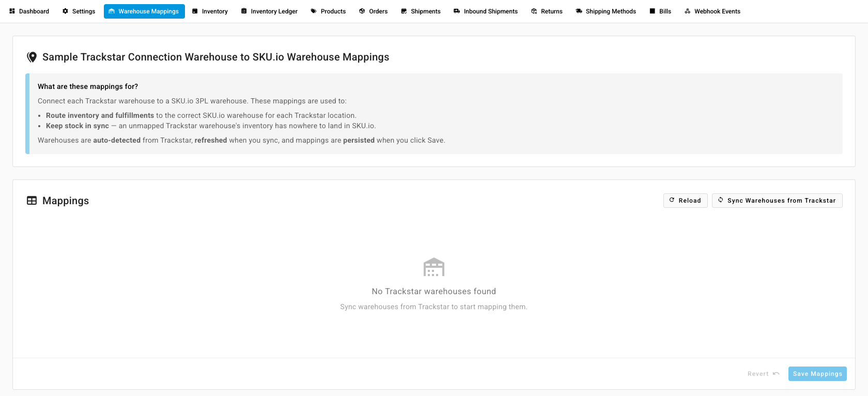The width and height of the screenshot is (868, 396).
Task: Click the Save Mappings button
Action: pyautogui.click(x=817, y=374)
